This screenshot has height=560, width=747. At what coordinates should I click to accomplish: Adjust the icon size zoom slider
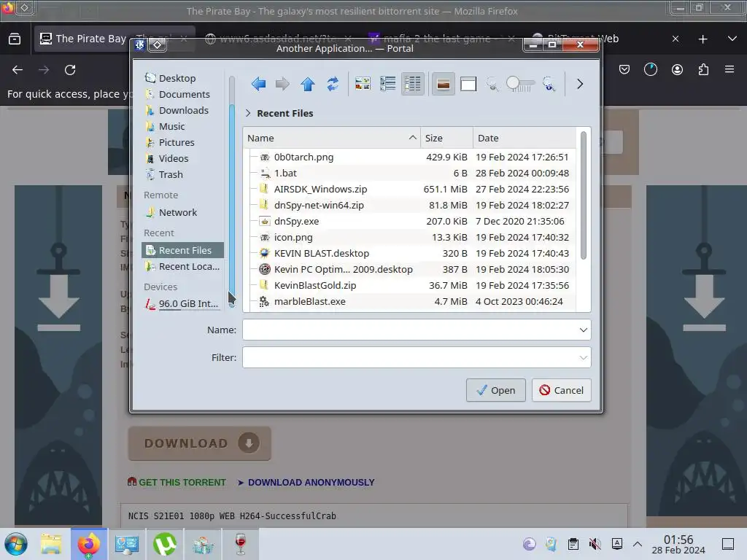pos(520,85)
